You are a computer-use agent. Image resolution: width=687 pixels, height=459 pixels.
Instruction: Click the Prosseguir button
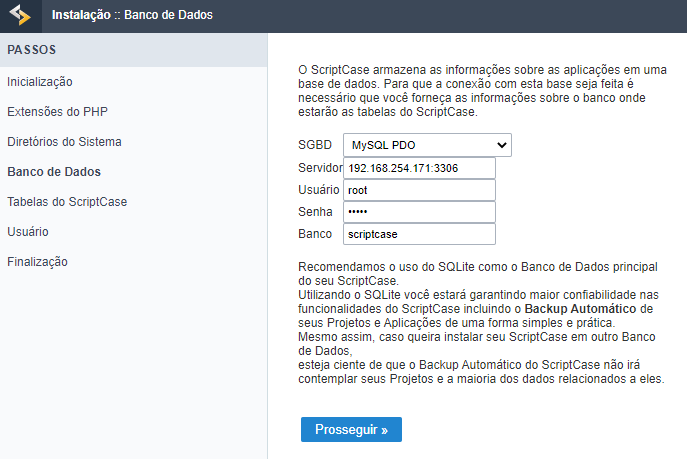(351, 429)
